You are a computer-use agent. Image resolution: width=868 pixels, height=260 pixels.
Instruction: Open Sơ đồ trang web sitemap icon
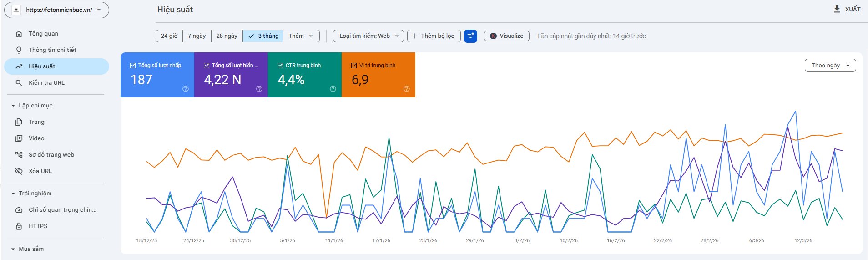pyautogui.click(x=19, y=155)
